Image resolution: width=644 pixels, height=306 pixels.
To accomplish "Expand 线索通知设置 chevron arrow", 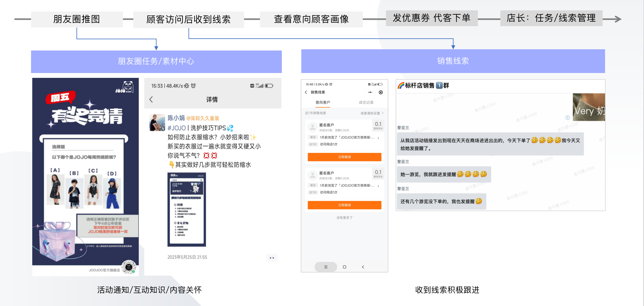I will pyautogui.click(x=383, y=113).
